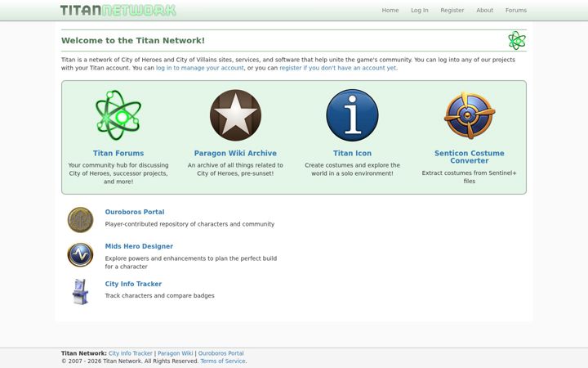Click 'Track characters and compare badges' text

click(x=160, y=295)
